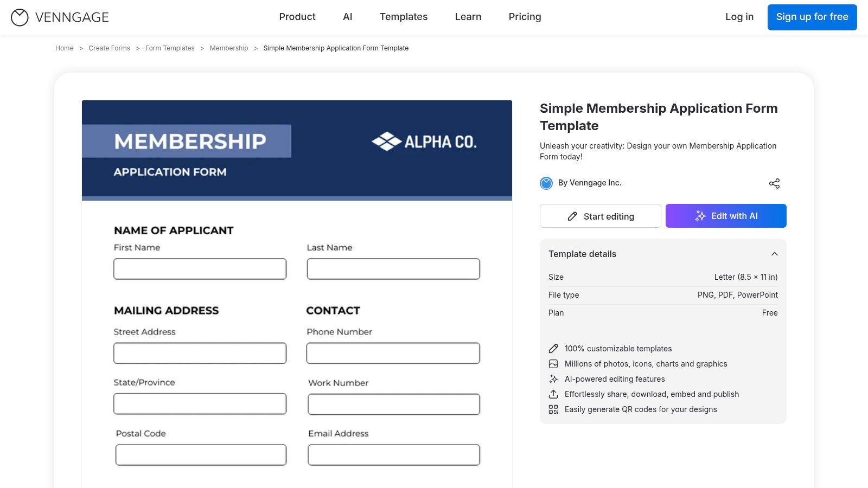Click the Venngage Inc. author avatar
The width and height of the screenshot is (868, 488).
546,183
